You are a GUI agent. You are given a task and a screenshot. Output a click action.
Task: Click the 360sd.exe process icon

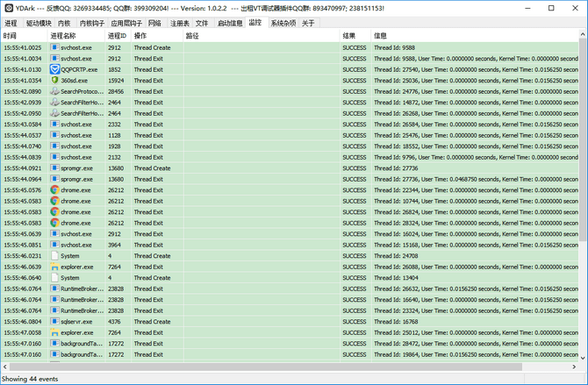(x=54, y=80)
